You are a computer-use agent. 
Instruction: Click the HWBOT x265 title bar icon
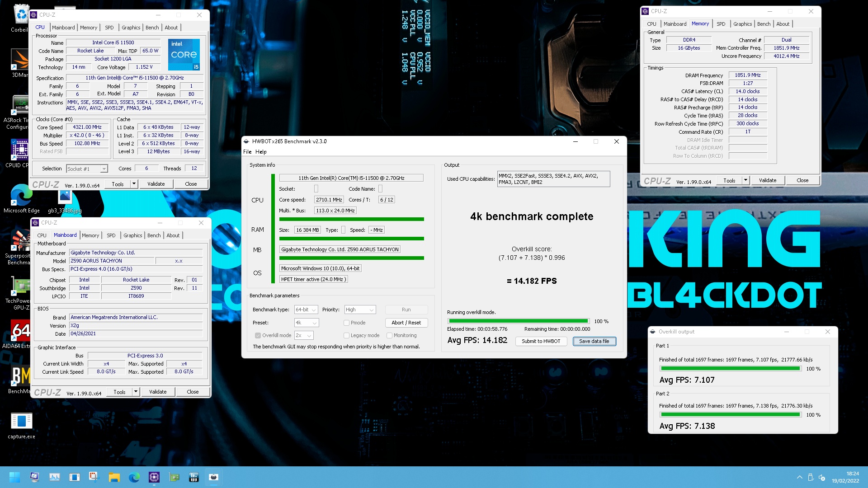pyautogui.click(x=246, y=141)
